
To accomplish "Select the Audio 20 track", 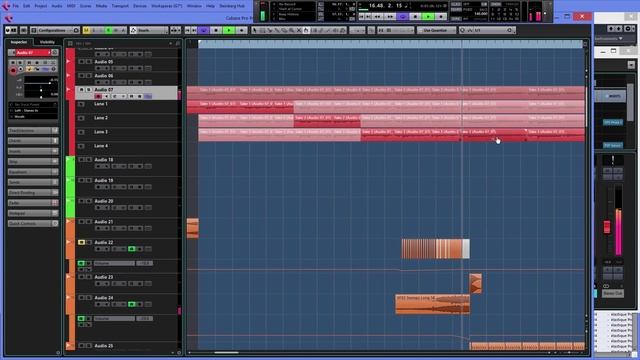I will pos(104,201).
